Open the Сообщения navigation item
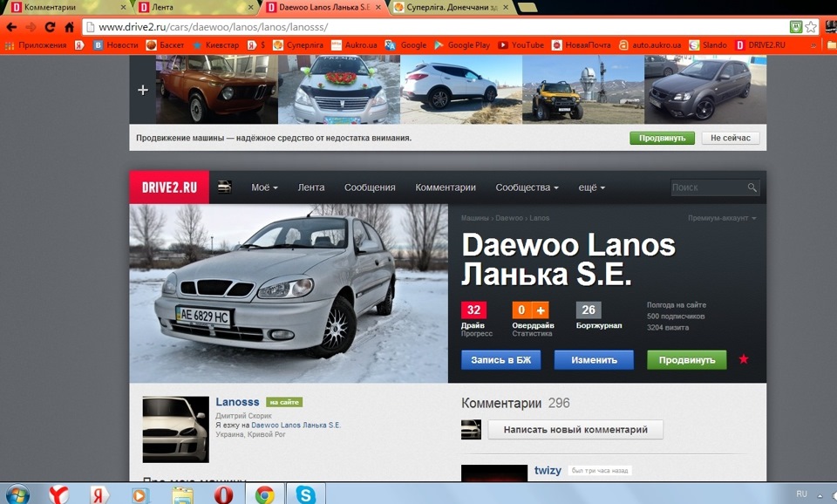This screenshot has width=837, height=504. pyautogui.click(x=370, y=187)
